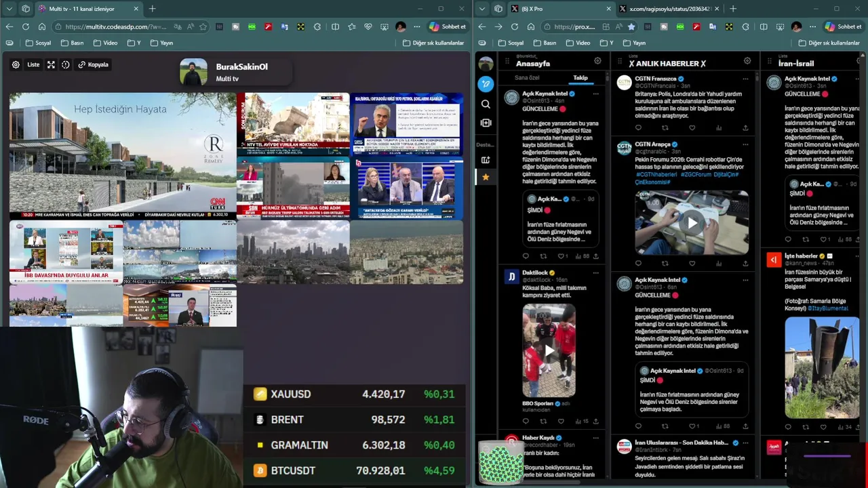Open extensions puzzle icon in left browser

click(x=317, y=26)
